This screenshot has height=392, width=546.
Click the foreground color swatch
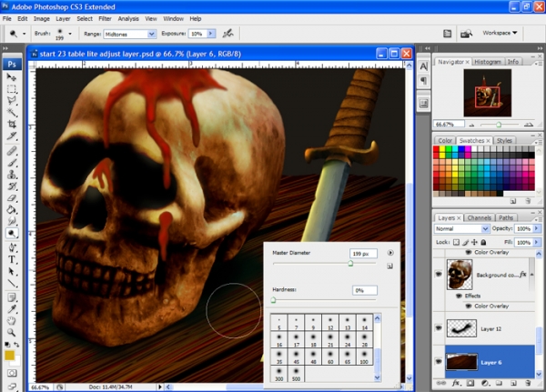click(9, 355)
